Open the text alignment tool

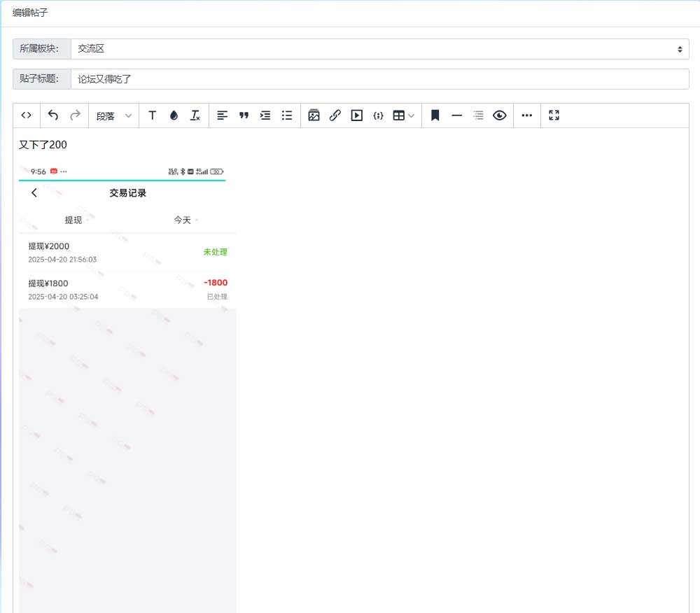coord(222,115)
